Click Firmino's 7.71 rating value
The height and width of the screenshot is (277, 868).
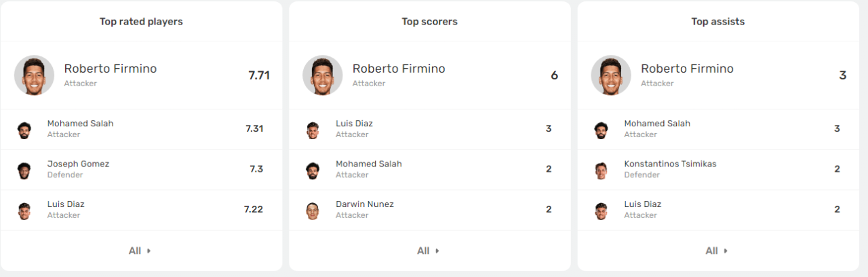point(259,75)
